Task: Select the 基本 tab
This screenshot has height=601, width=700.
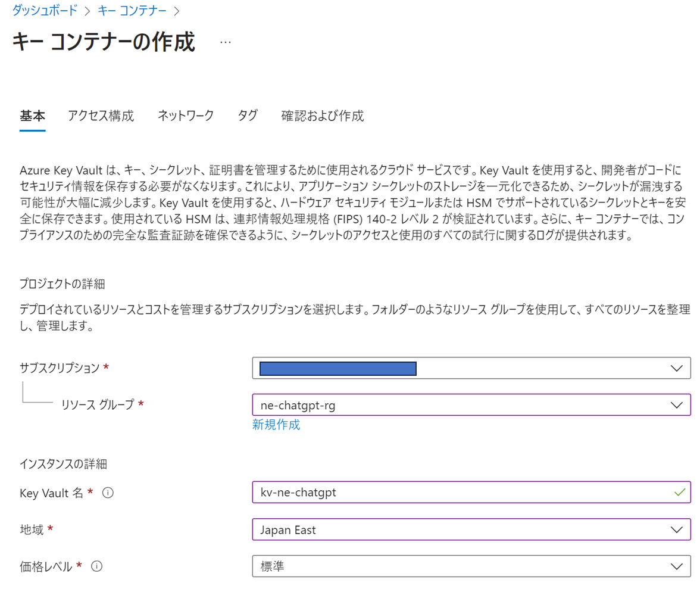Action: (32, 116)
